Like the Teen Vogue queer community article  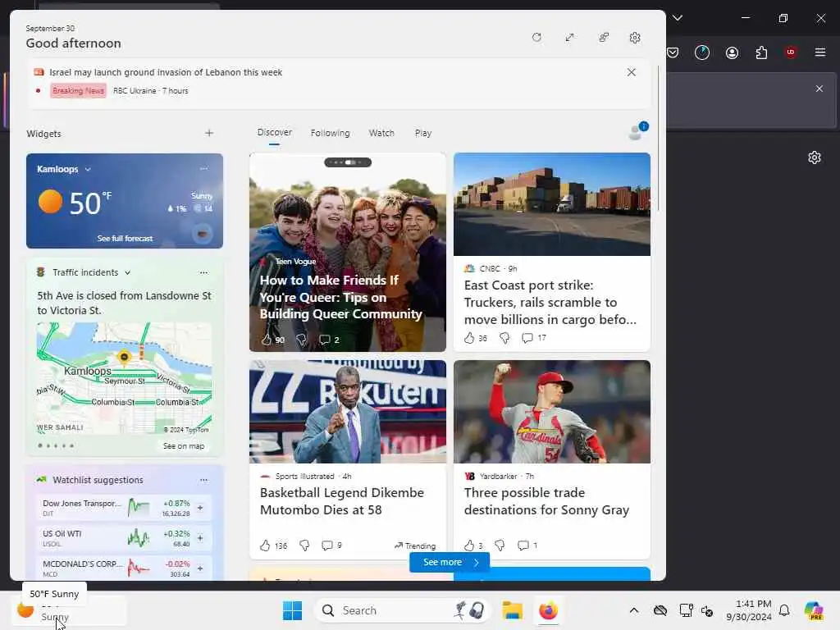tap(267, 340)
